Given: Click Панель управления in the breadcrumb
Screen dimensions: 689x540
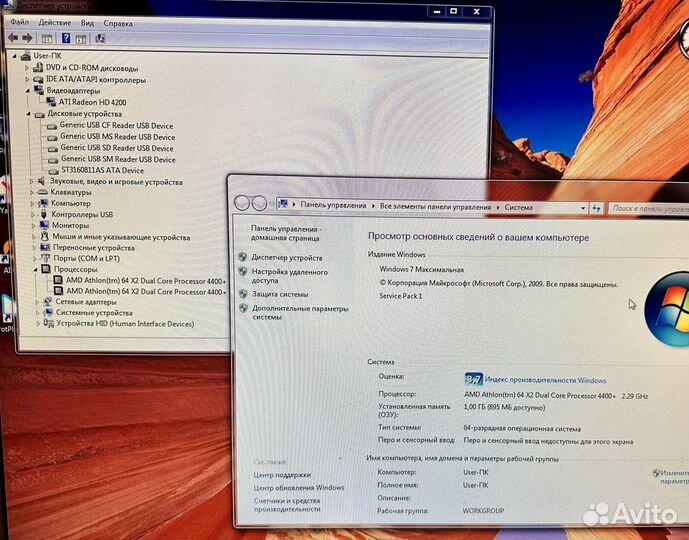Looking at the screenshot, I should point(333,205).
